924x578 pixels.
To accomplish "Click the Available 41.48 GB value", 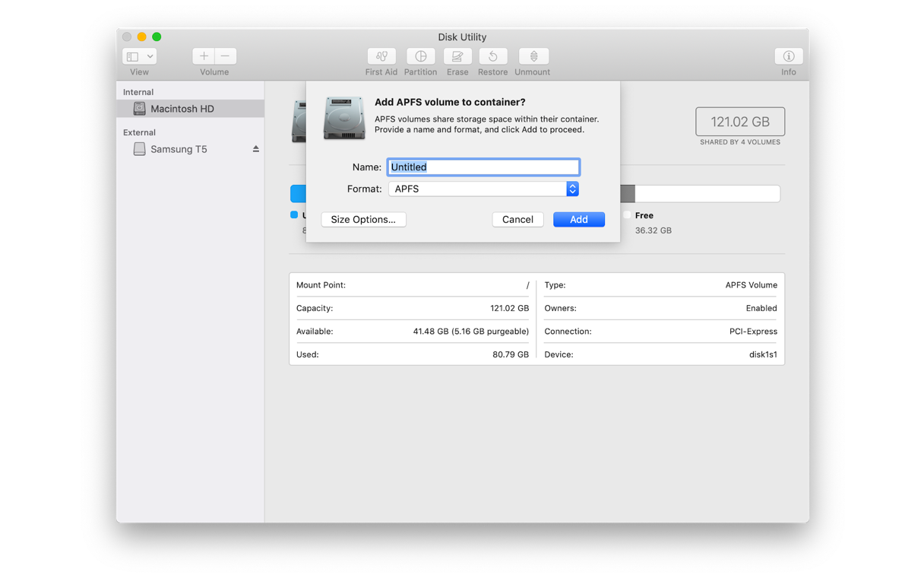I will click(470, 332).
